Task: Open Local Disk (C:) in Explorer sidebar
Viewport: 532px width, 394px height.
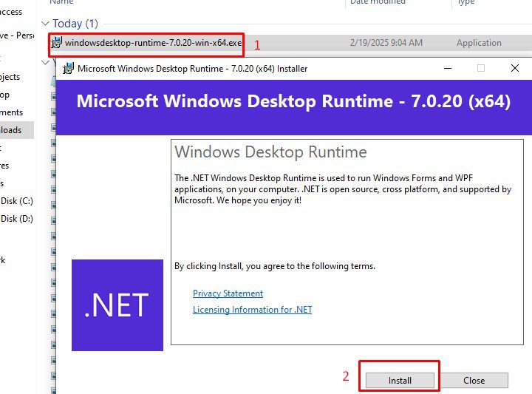Action: tap(16, 201)
